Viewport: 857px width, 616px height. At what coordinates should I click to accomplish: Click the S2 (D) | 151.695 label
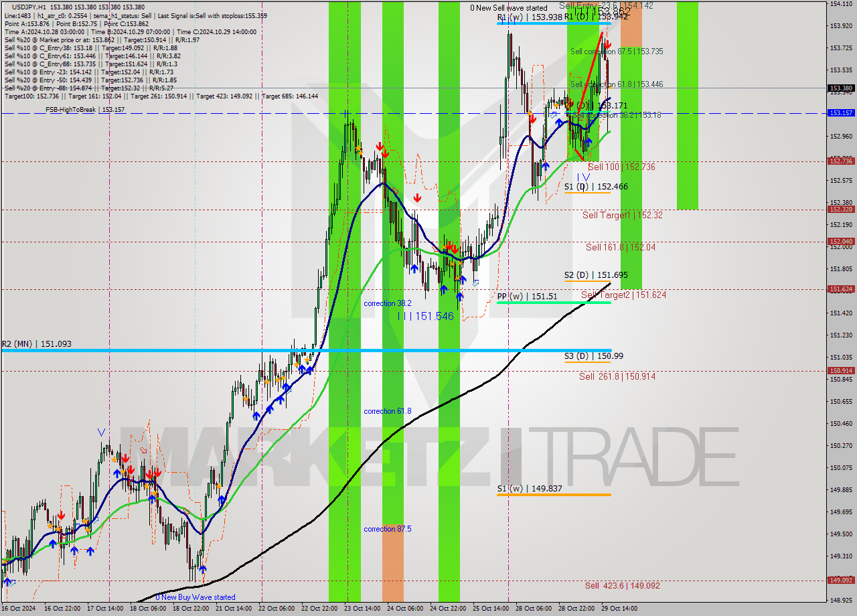(596, 275)
